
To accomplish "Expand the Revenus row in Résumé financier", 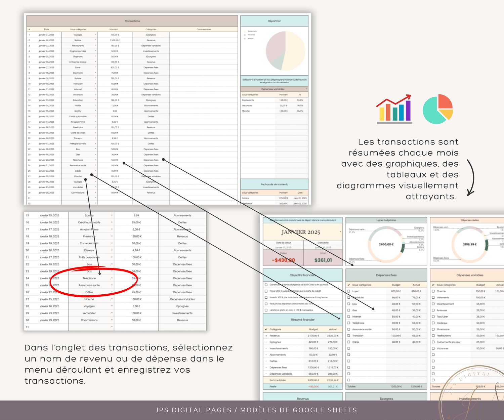I will (266, 336).
